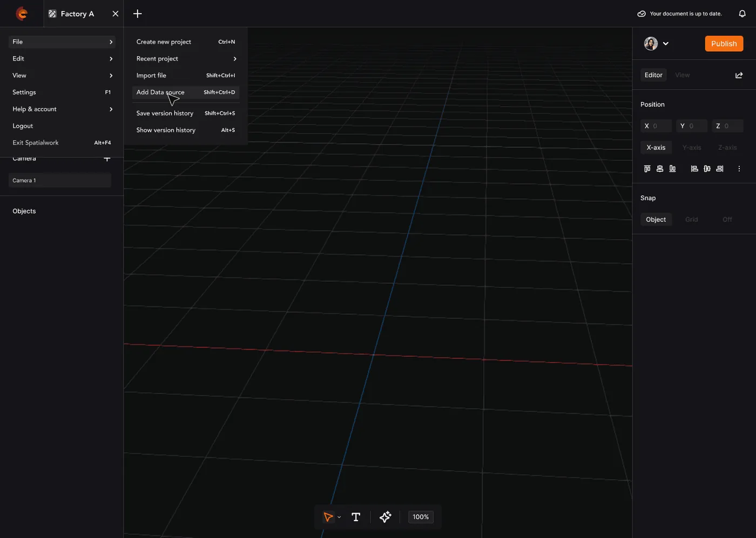
Task: Expand the File submenu chevron
Action: pos(111,42)
